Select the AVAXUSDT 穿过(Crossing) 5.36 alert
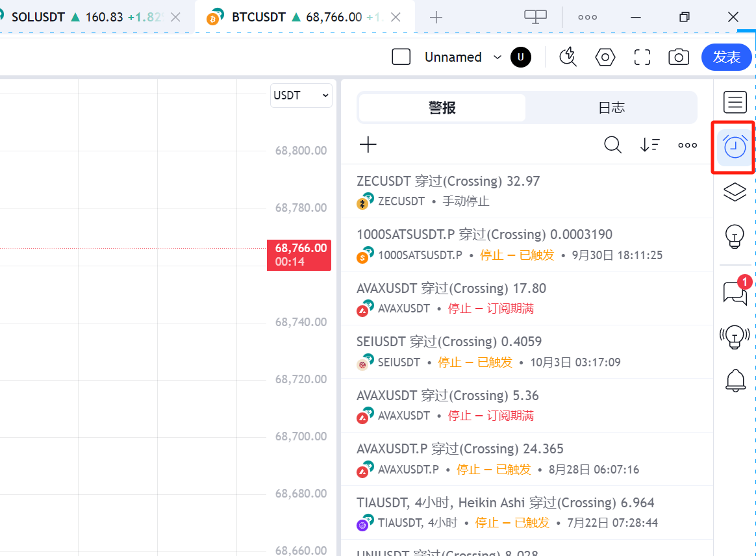756x556 pixels. [x=527, y=405]
